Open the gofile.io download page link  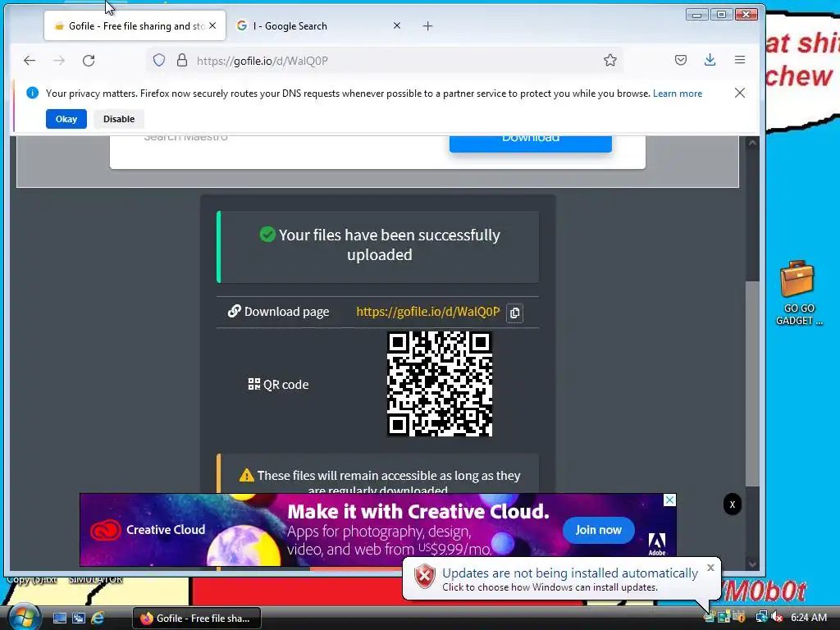coord(428,312)
